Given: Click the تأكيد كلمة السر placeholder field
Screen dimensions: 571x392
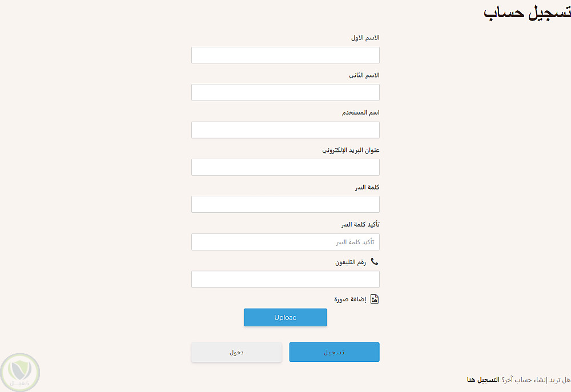Looking at the screenshot, I should (x=285, y=242).
